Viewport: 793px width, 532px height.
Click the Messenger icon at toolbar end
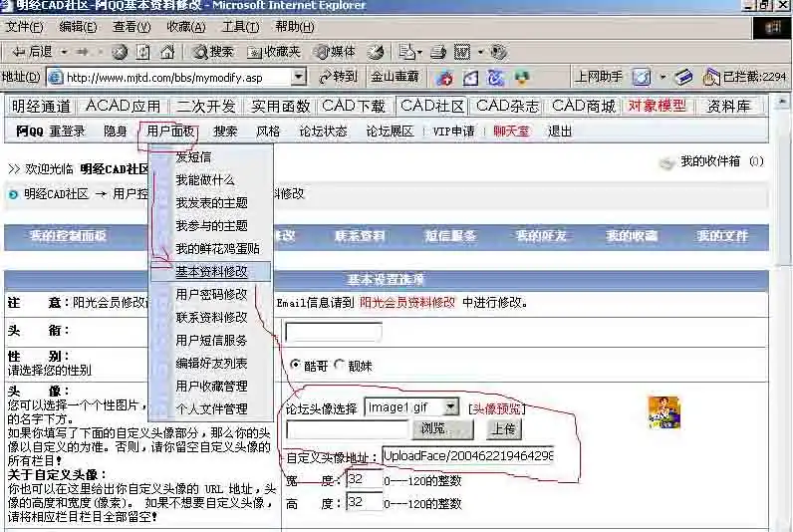point(499,52)
